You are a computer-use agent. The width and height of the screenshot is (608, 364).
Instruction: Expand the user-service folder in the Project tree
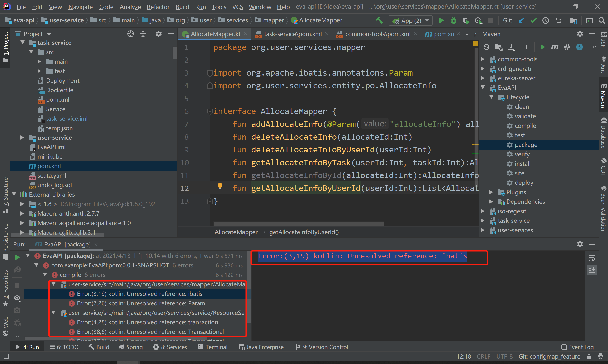click(x=22, y=138)
